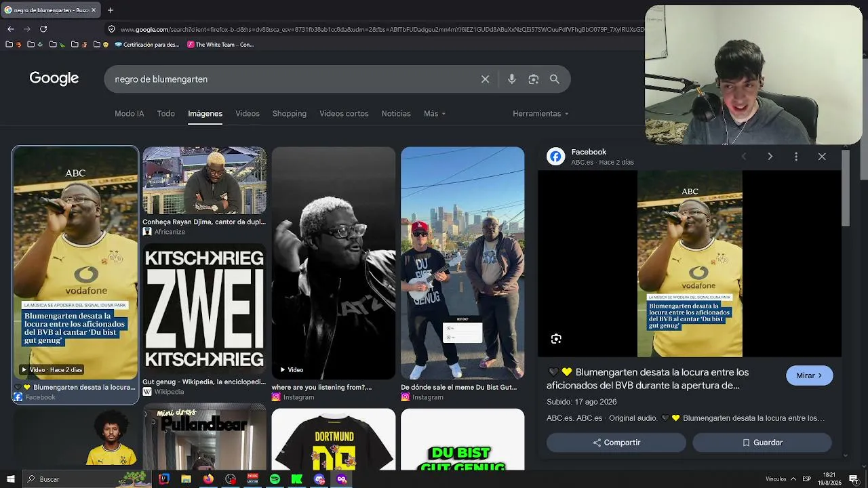Open Firefox from the taskbar

coord(208,479)
